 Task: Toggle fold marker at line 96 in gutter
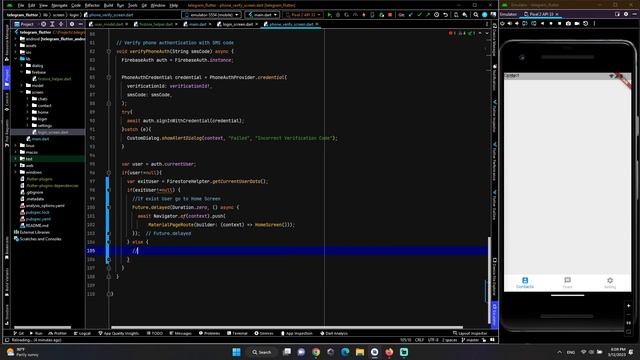[109, 173]
